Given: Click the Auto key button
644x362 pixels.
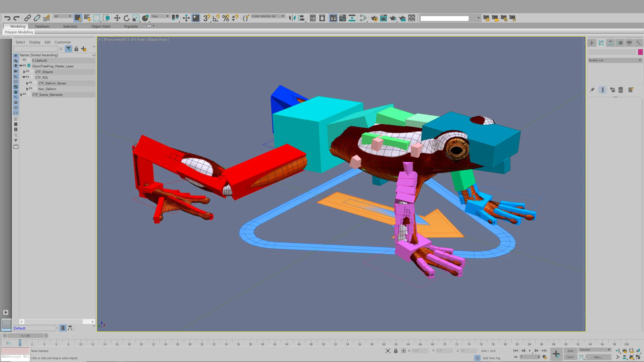Looking at the screenshot, I should pyautogui.click(x=570, y=351).
